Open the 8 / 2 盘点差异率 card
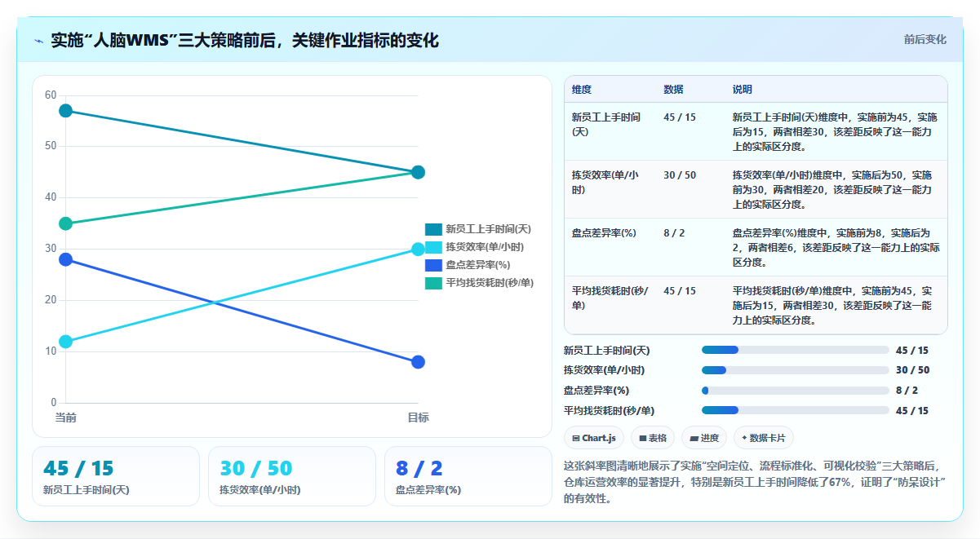 pyautogui.click(x=468, y=476)
